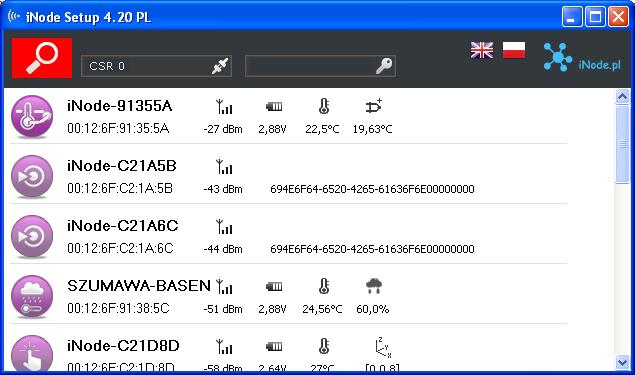635x375 pixels.
Task: Click the 24,56°C temperature reading
Action: tap(322, 309)
